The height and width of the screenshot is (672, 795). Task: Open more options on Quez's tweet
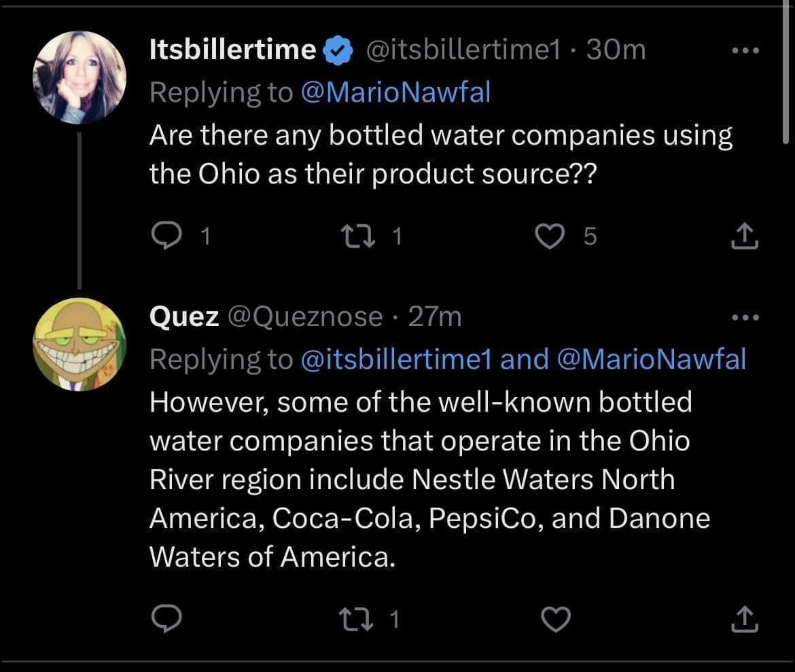coord(743,317)
